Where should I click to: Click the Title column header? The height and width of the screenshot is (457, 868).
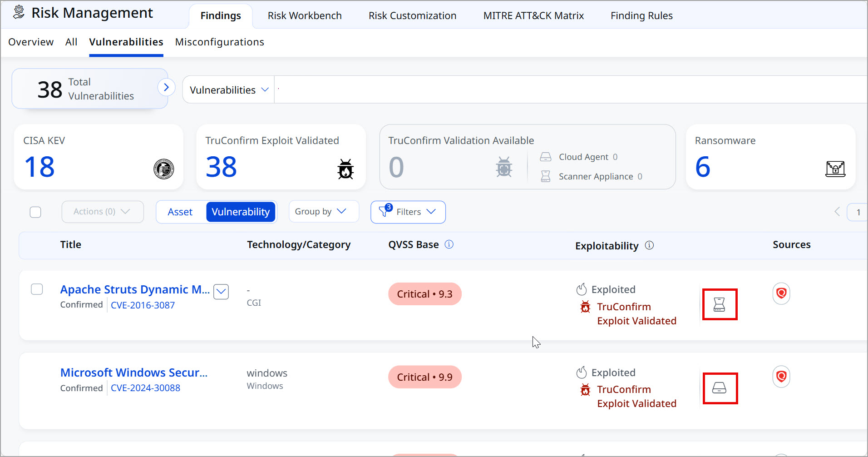tap(71, 244)
